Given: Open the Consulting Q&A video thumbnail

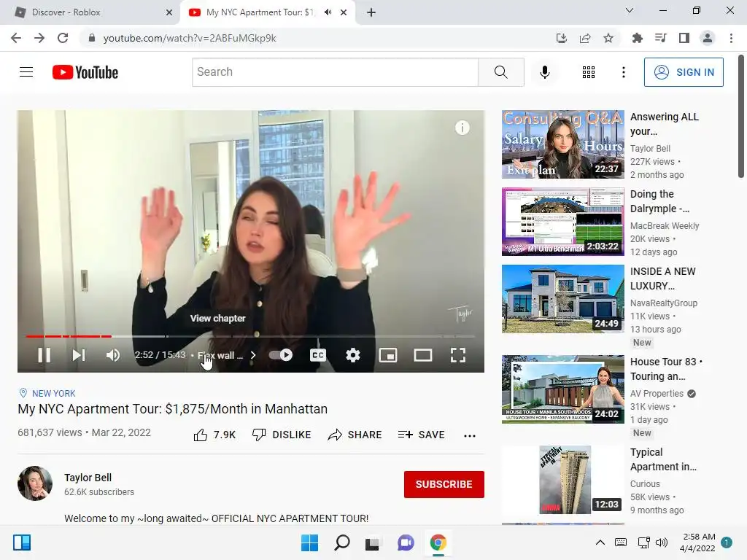Looking at the screenshot, I should coord(562,144).
